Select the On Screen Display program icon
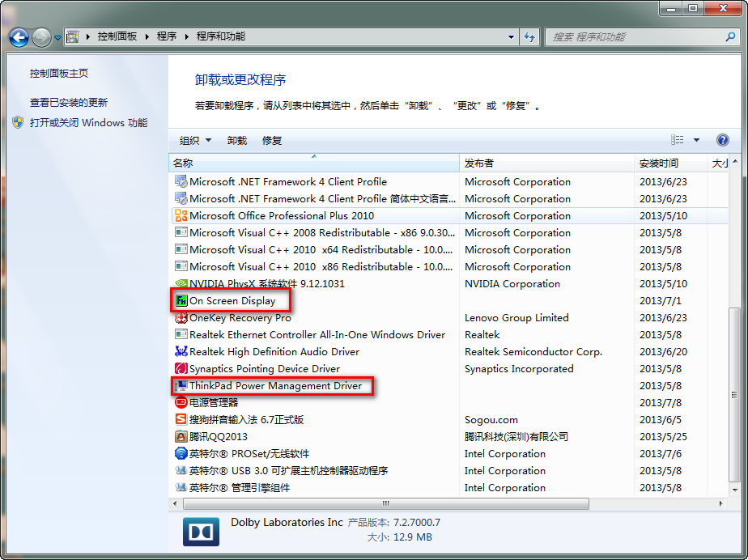The width and height of the screenshot is (748, 560). click(181, 300)
